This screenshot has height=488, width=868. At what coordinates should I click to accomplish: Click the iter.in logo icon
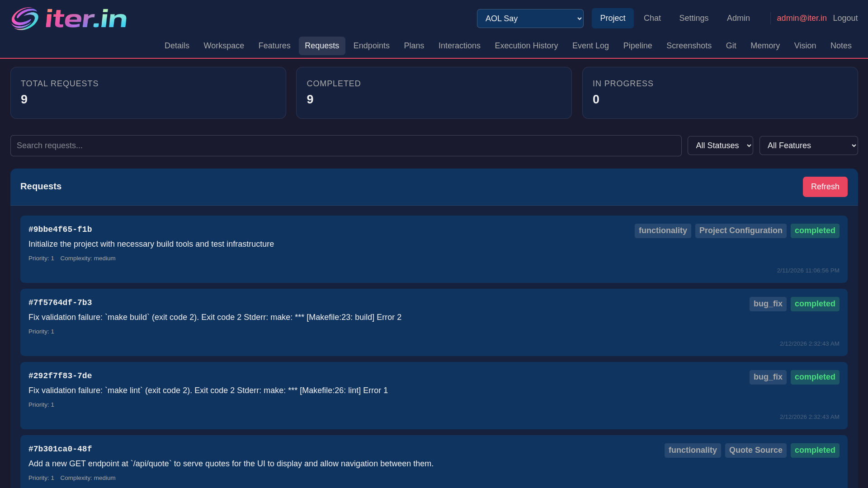(26, 18)
